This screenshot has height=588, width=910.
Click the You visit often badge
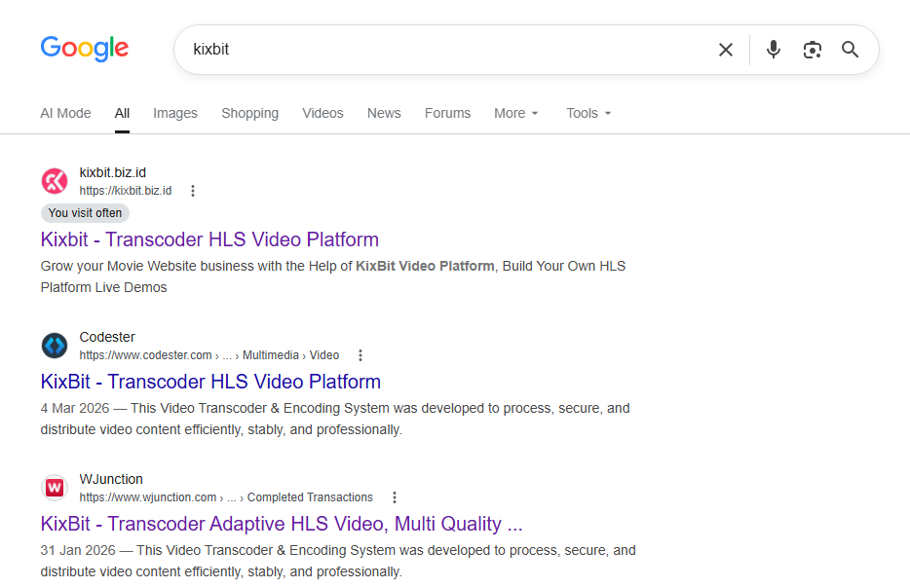(x=85, y=213)
